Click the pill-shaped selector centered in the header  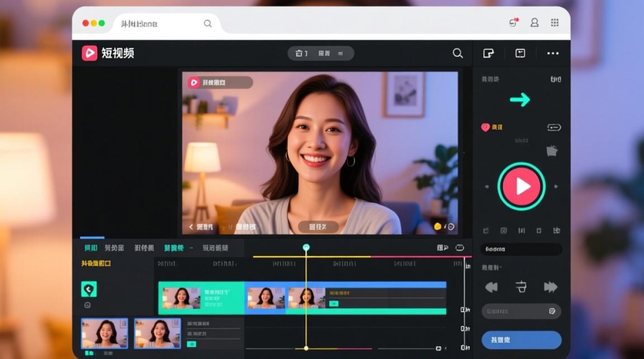click(321, 53)
